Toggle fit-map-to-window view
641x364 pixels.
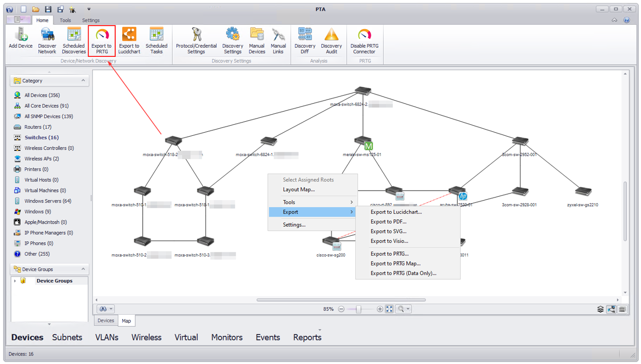[x=389, y=309]
